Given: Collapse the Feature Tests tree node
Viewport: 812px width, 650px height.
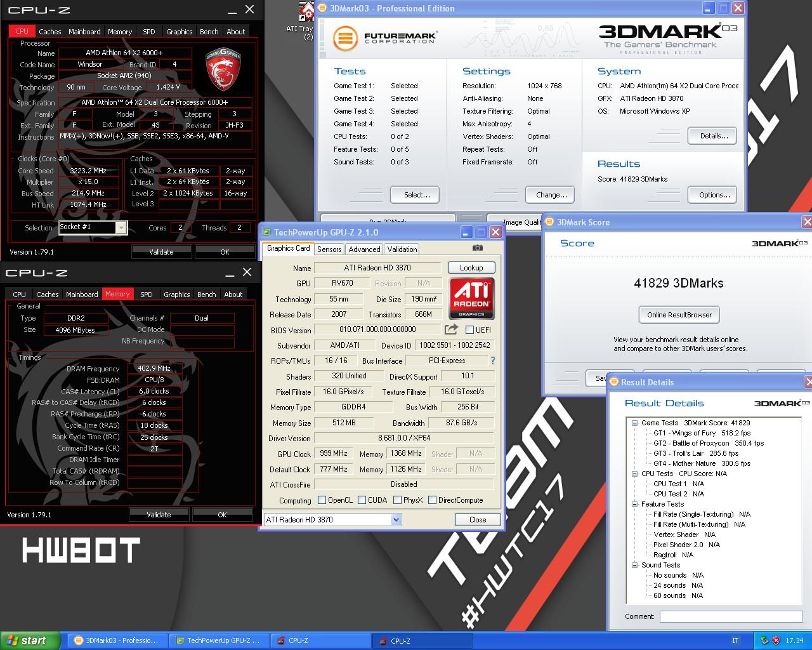Looking at the screenshot, I should [x=634, y=504].
